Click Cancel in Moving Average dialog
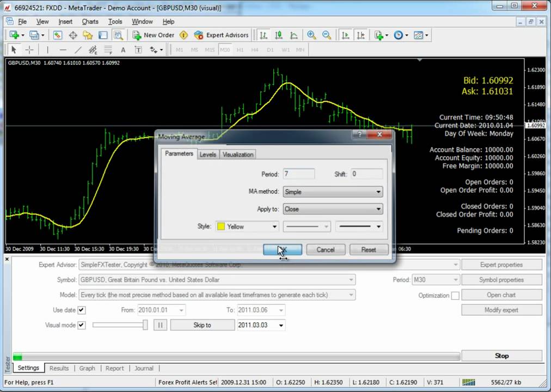551x392 pixels. (x=326, y=250)
